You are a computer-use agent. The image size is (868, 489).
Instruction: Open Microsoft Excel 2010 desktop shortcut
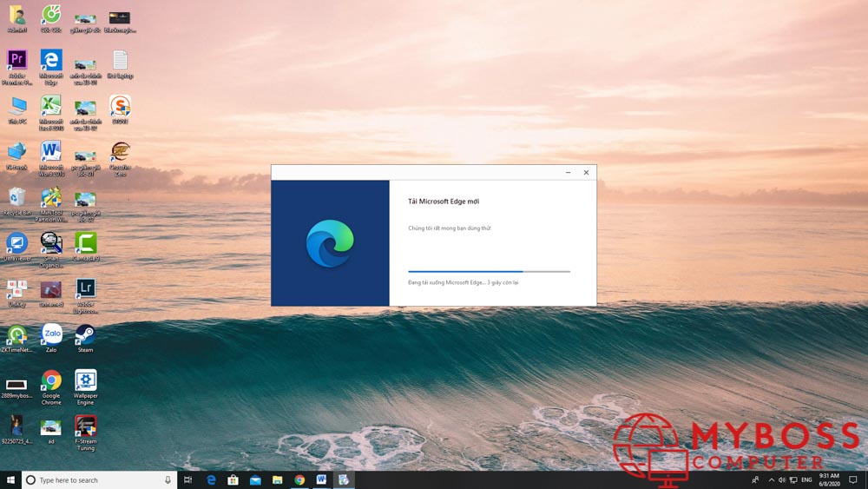(x=51, y=106)
